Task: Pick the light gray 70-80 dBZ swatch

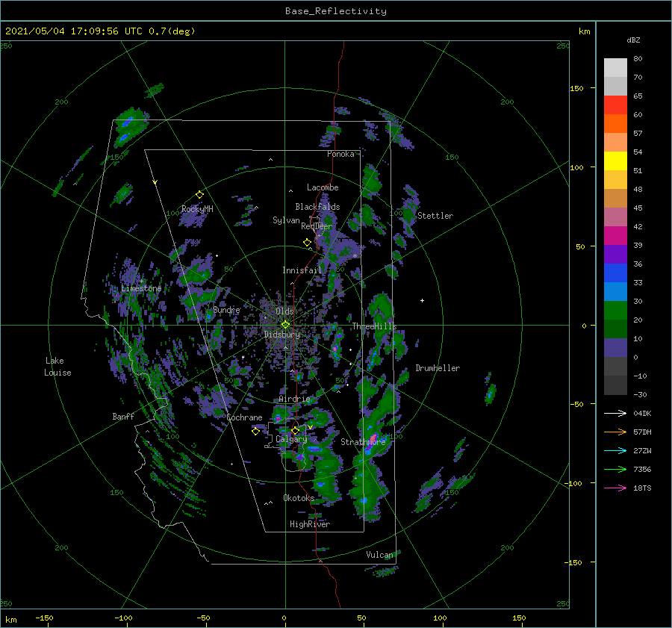Action: click(x=615, y=68)
